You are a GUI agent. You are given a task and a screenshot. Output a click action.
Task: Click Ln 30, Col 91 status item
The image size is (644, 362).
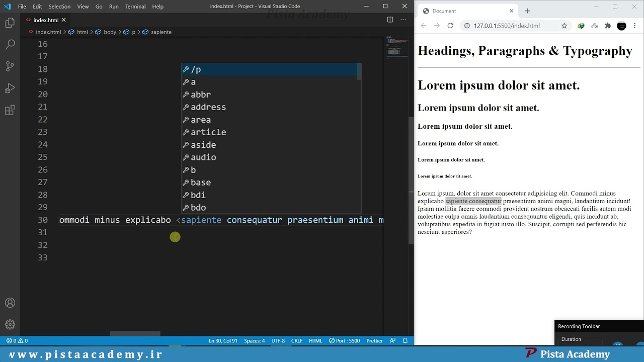tap(223, 341)
